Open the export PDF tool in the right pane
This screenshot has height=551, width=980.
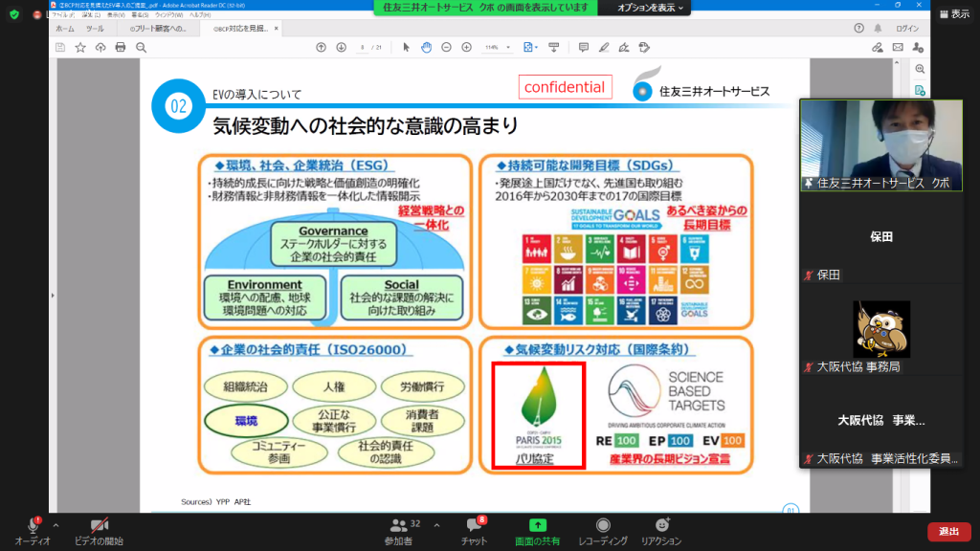pyautogui.click(x=920, y=91)
